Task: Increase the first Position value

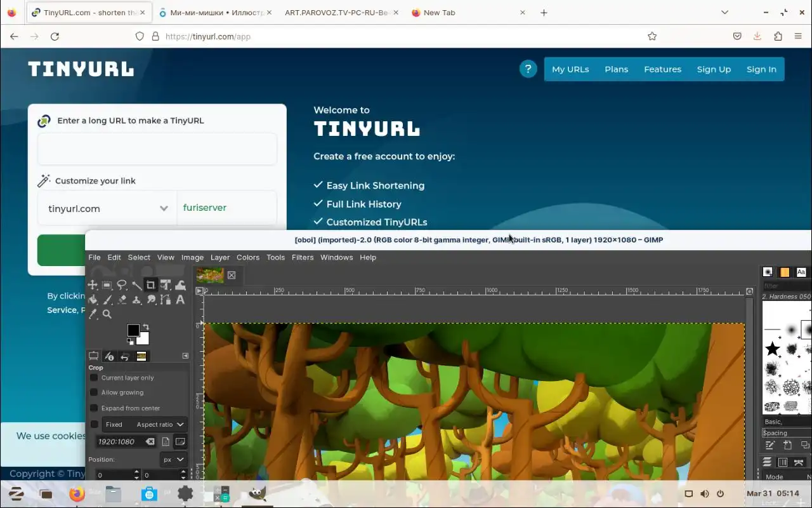Action: (136, 472)
